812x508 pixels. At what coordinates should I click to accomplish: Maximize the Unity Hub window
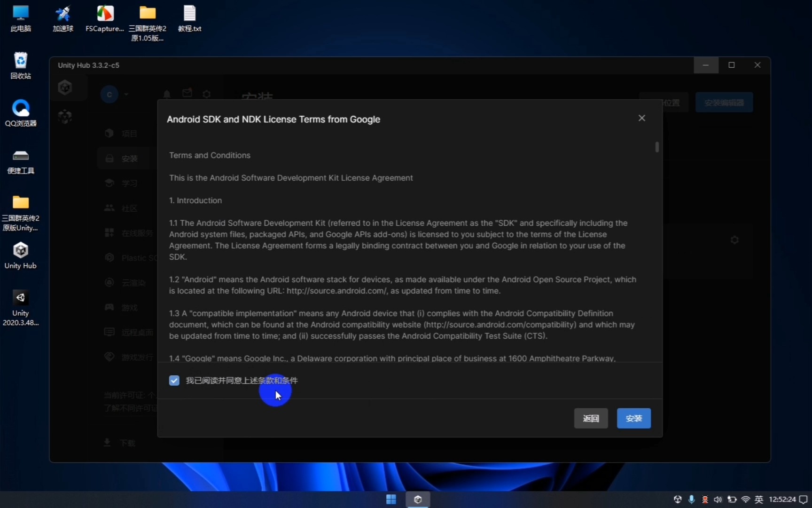[x=731, y=65]
